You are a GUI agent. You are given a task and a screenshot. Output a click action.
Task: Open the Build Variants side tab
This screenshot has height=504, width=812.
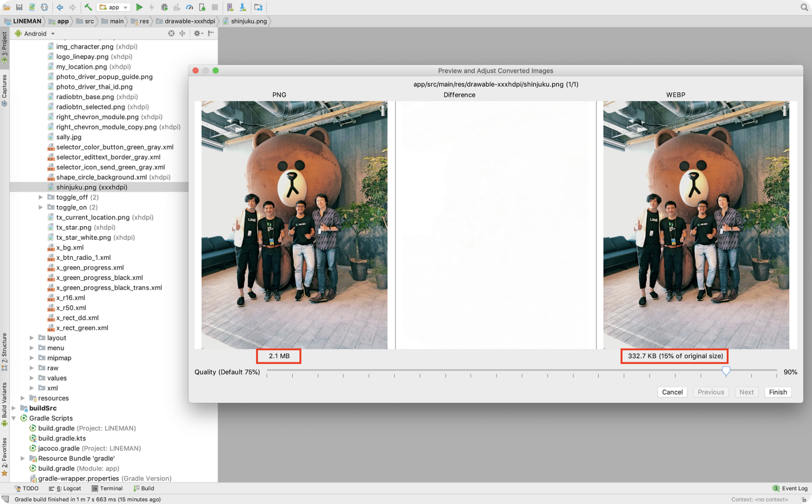[x=5, y=405]
